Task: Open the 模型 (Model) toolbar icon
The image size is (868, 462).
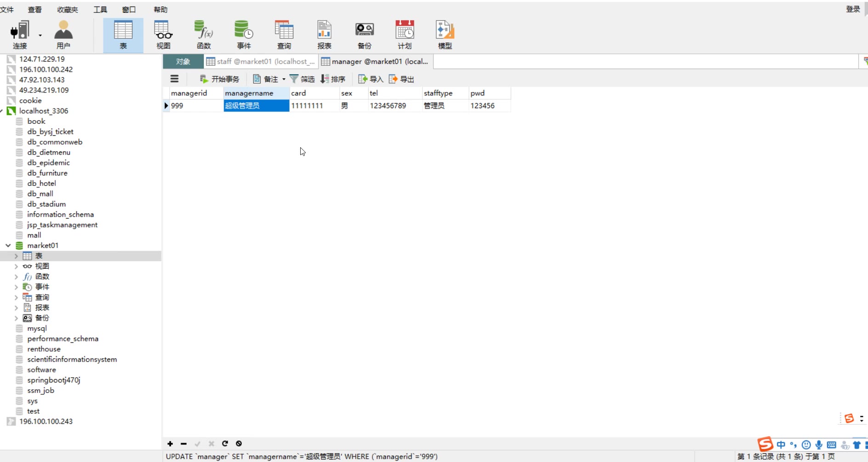Action: point(445,35)
